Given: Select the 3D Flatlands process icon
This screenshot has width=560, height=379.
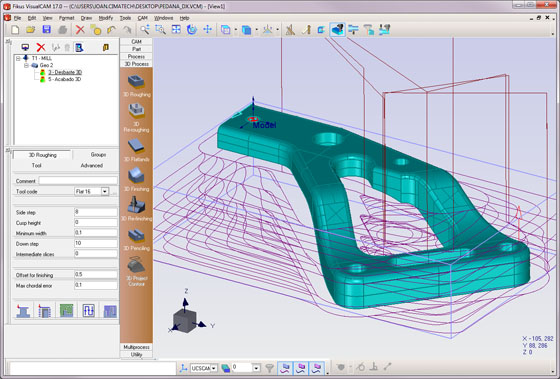Looking at the screenshot, I should click(136, 146).
